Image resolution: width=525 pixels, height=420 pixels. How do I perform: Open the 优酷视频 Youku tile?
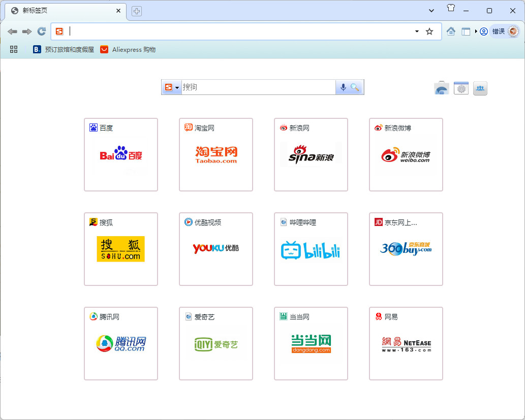click(216, 249)
